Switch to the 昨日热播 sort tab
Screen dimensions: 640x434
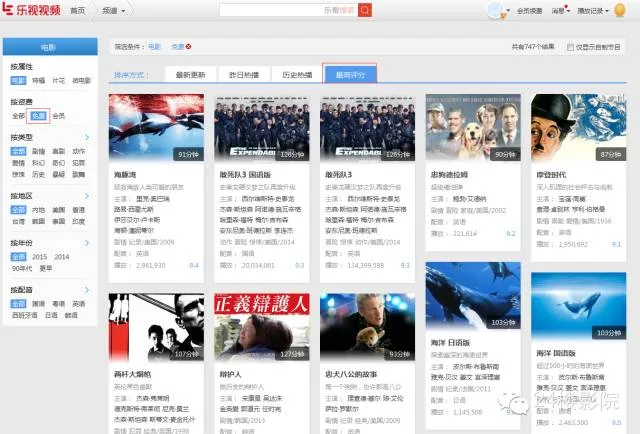click(244, 75)
